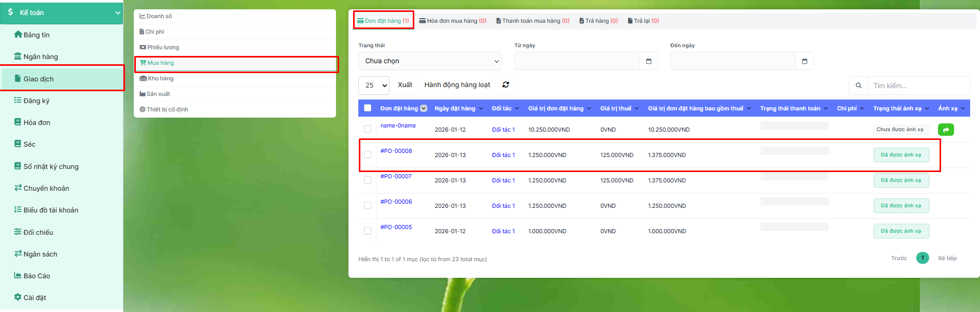
Task: Click the green share arrow icon in first row
Action: click(x=946, y=130)
